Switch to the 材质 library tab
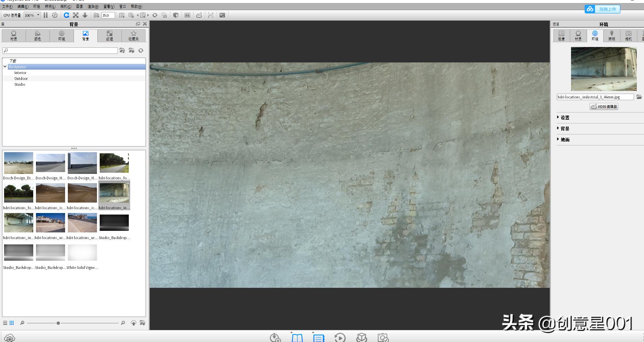This screenshot has width=644, height=342. [14, 36]
